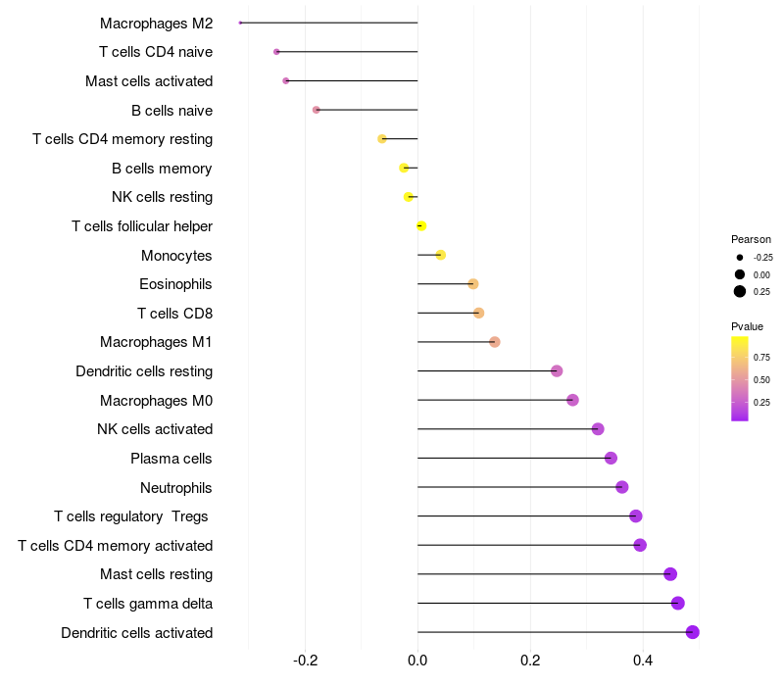The width and height of the screenshot is (784, 686).
Task: Select the T cells follicular helper yellow dot
Action: click(421, 226)
